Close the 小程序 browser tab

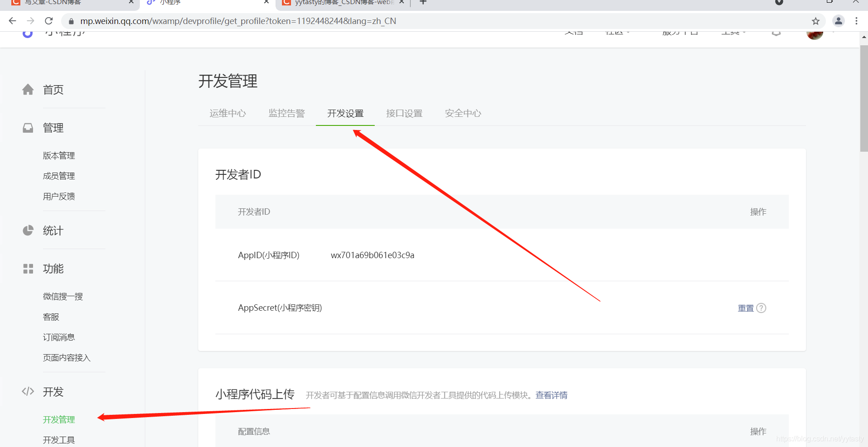click(x=267, y=2)
